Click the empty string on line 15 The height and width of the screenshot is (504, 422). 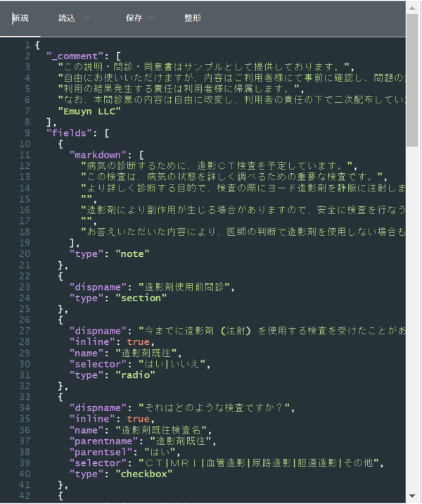(x=87, y=198)
